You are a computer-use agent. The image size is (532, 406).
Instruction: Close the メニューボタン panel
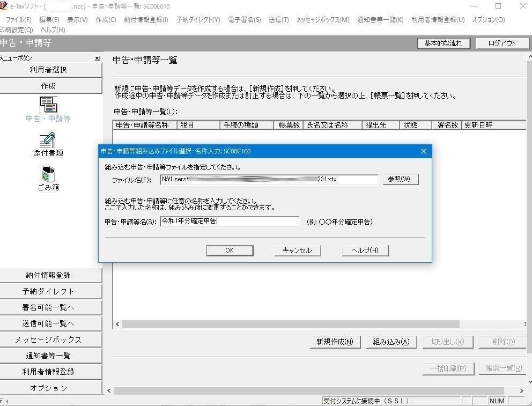97,58
